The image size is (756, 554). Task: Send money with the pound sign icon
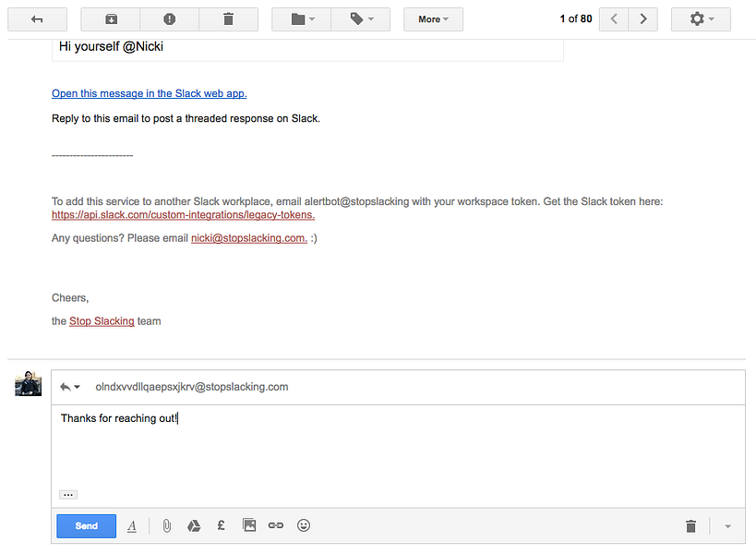[222, 525]
